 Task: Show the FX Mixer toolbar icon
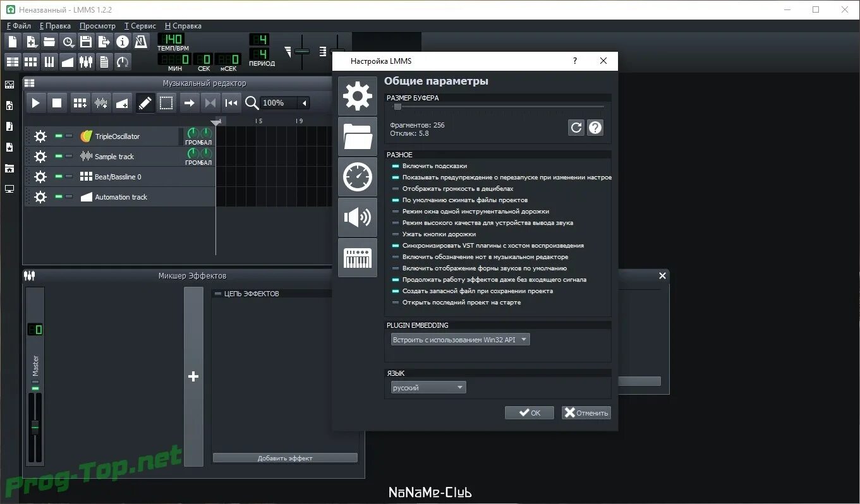(86, 61)
